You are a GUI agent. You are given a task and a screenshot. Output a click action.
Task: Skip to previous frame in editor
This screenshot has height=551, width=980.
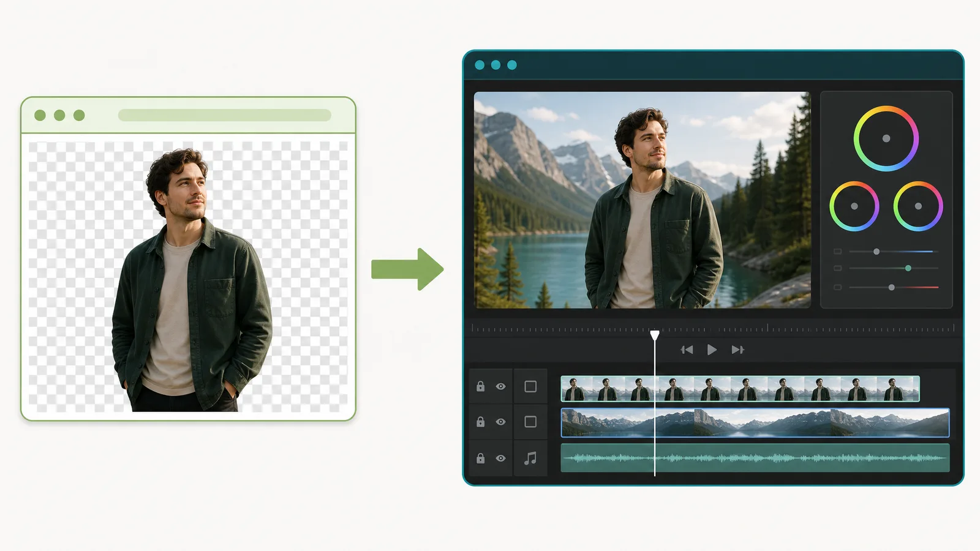pyautogui.click(x=687, y=350)
